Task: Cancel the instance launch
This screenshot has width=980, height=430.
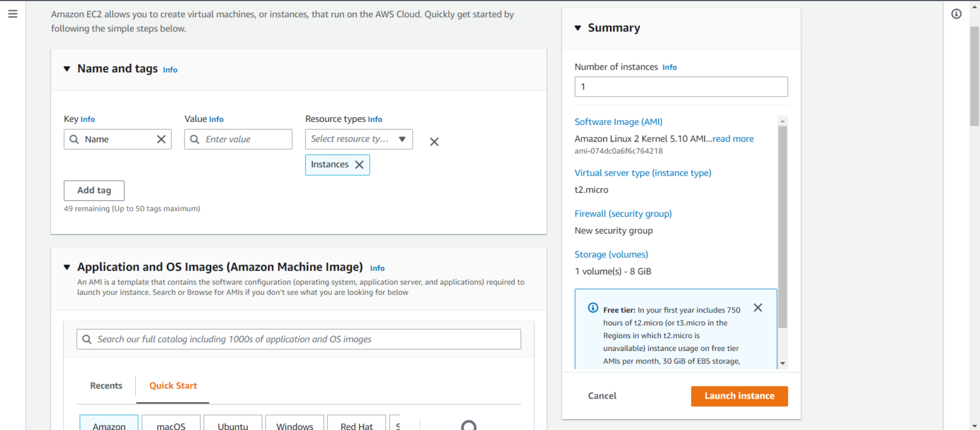Action: [x=602, y=396]
